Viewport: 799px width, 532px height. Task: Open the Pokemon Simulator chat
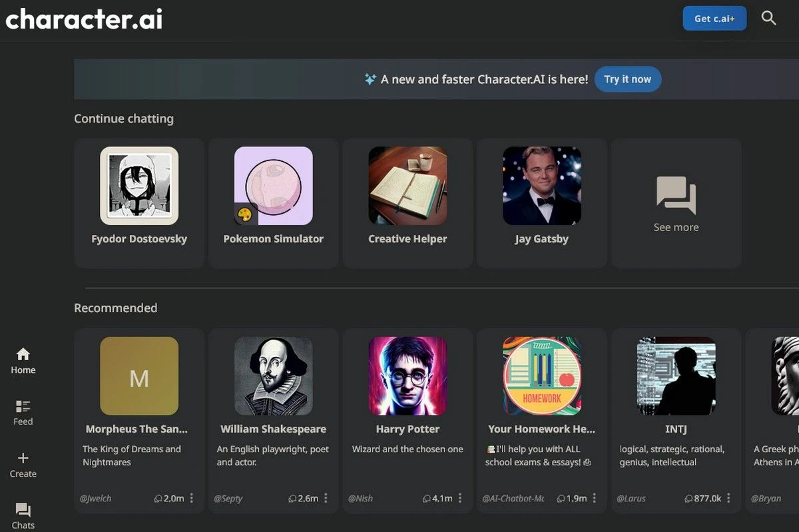click(x=274, y=203)
